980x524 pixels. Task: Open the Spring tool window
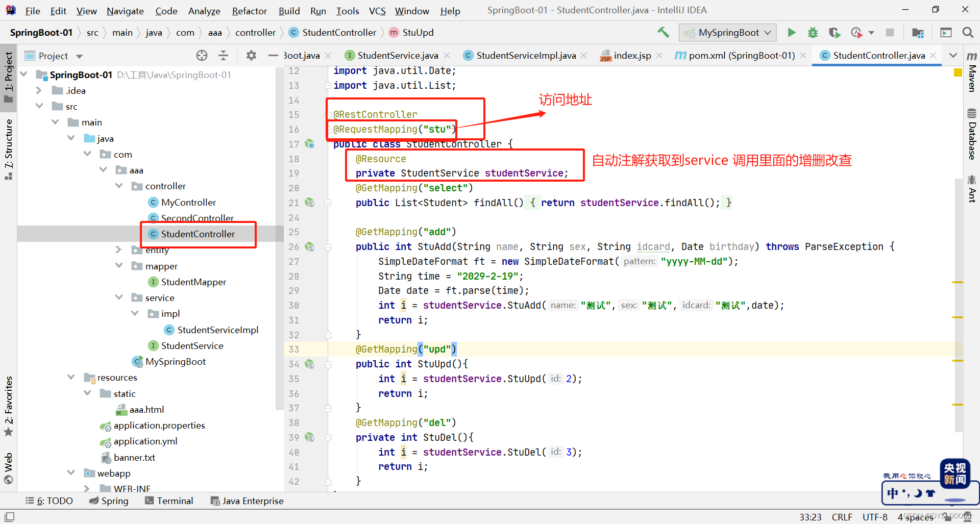(109, 501)
